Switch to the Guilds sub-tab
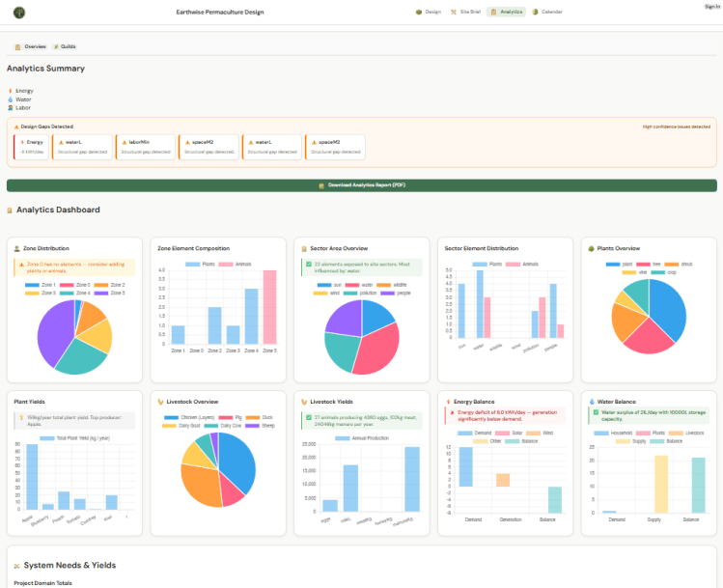 (x=65, y=46)
